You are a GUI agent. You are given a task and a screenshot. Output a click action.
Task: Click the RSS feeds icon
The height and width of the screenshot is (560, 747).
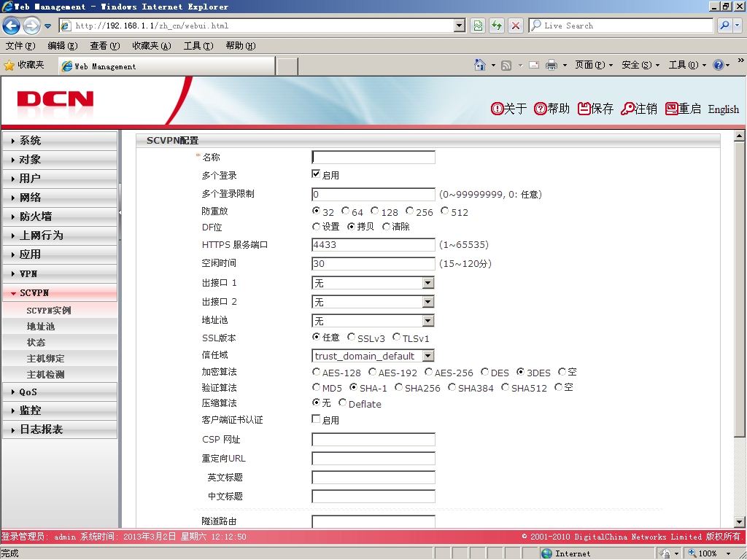pos(506,65)
